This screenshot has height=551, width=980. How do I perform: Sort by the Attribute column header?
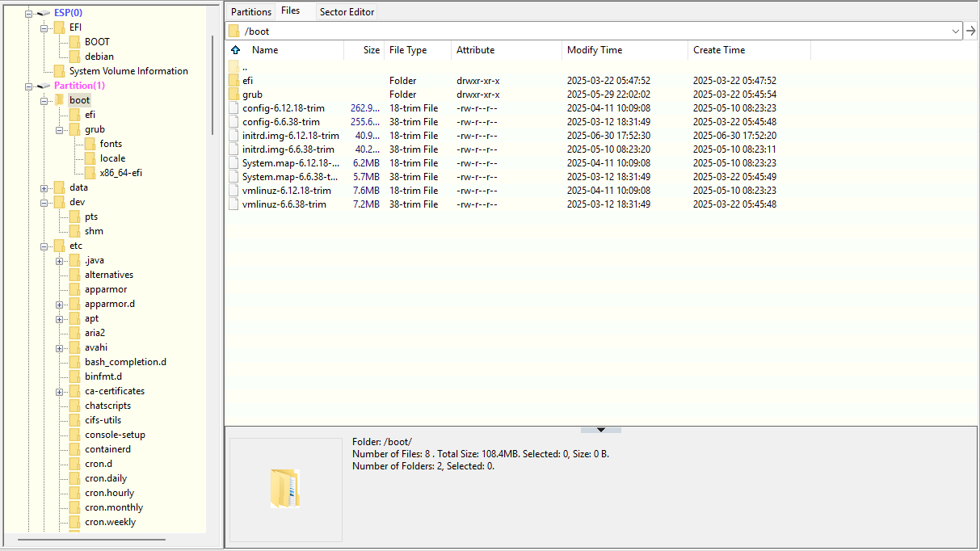point(507,50)
